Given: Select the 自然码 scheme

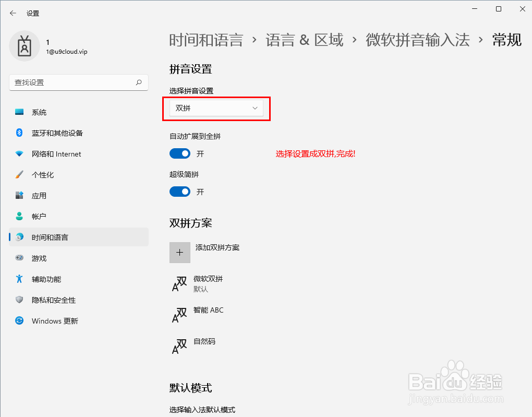Looking at the screenshot, I should (x=194, y=347).
